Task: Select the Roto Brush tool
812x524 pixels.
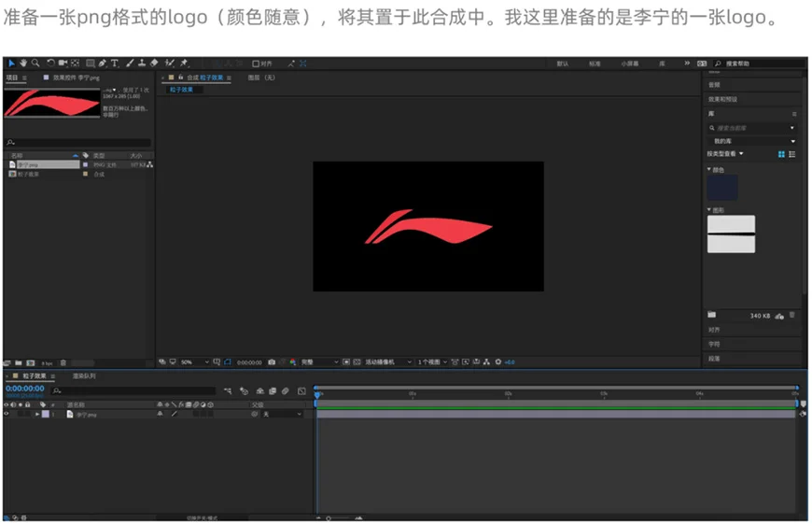Action: click(169, 64)
